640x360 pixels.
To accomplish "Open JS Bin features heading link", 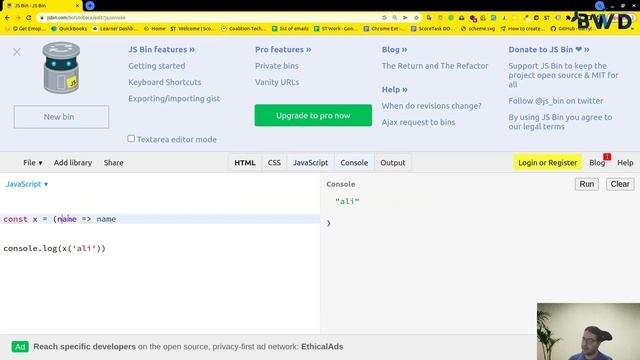I will [162, 49].
